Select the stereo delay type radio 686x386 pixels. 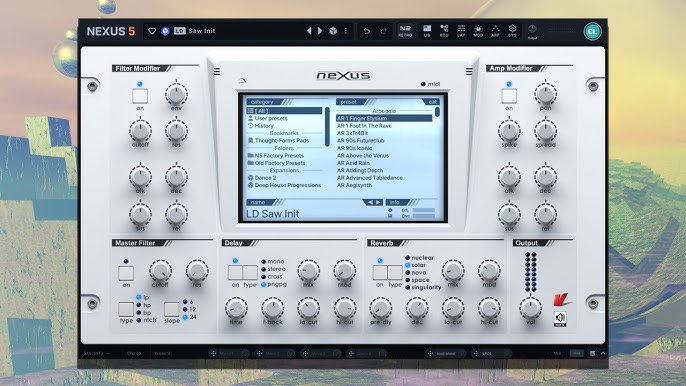tap(263, 269)
